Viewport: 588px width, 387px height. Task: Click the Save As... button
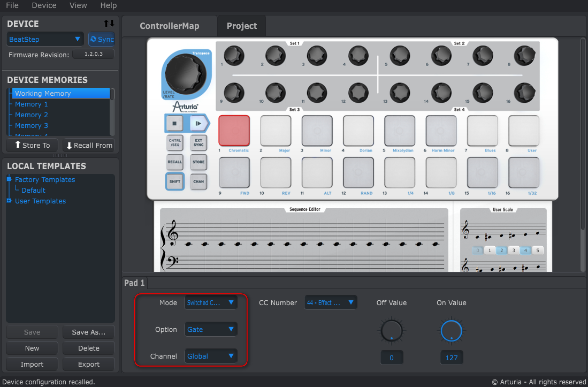click(88, 332)
